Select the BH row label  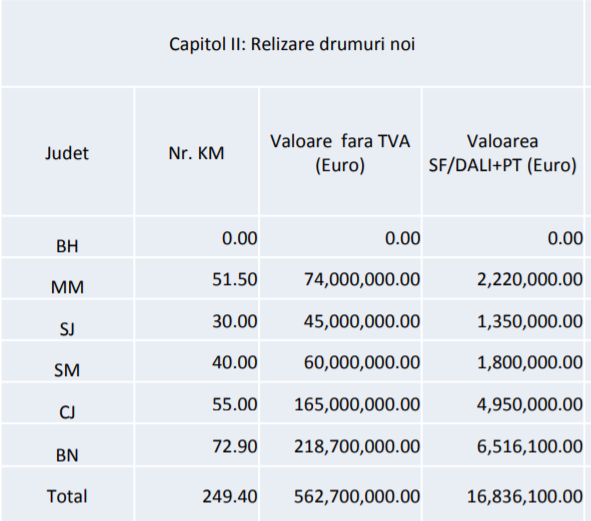pos(67,246)
